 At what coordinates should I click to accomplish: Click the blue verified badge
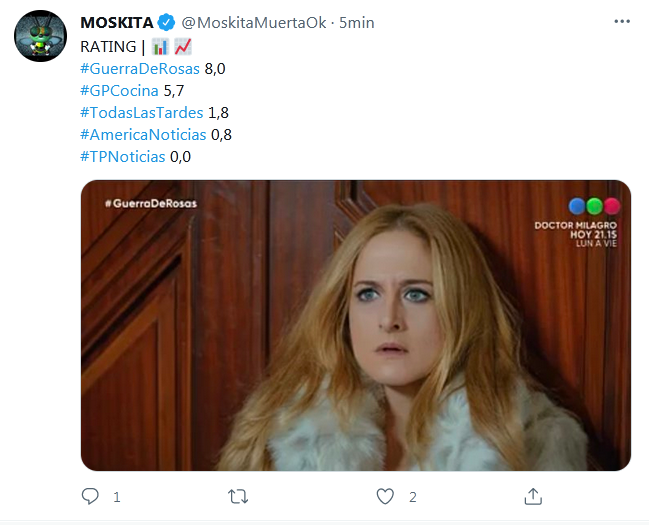click(167, 22)
